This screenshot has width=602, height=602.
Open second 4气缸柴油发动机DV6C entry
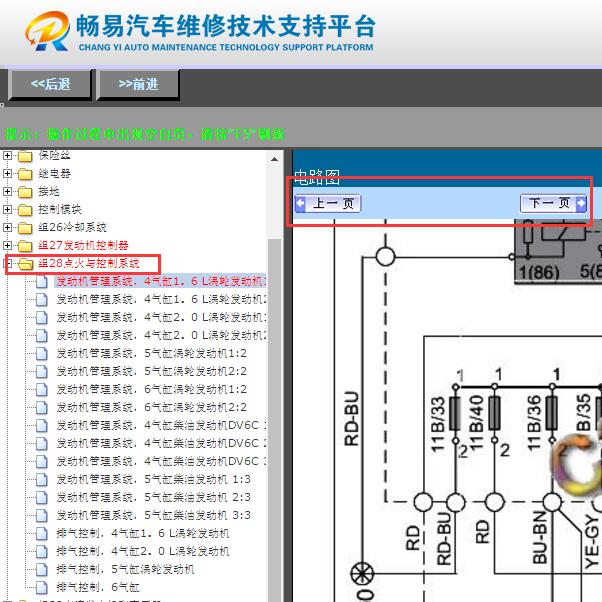click(161, 443)
